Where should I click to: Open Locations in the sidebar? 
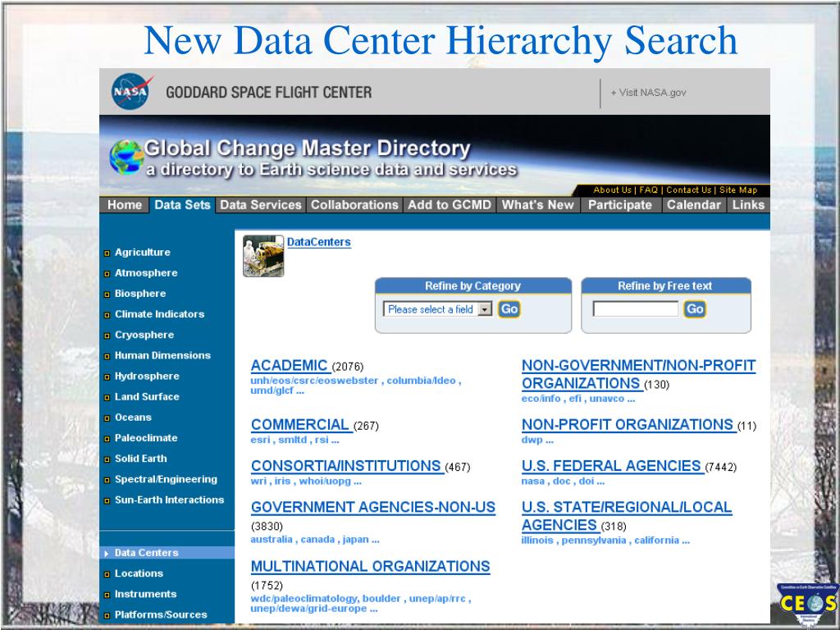tap(139, 573)
